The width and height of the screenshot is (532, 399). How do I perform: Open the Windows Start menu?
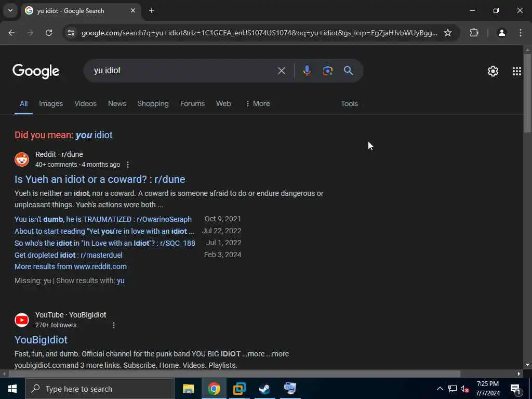[x=12, y=389]
